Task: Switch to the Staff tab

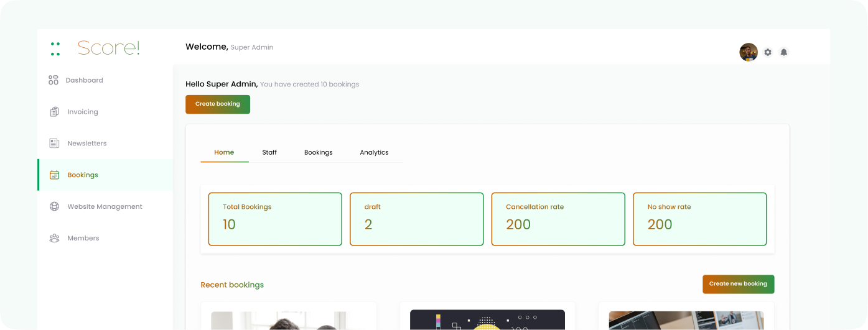Action: [269, 152]
